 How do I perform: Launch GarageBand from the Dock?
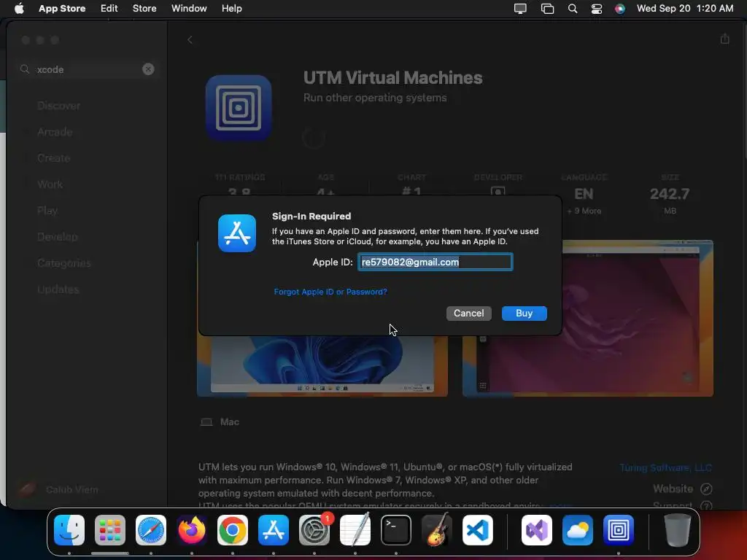pyautogui.click(x=437, y=530)
